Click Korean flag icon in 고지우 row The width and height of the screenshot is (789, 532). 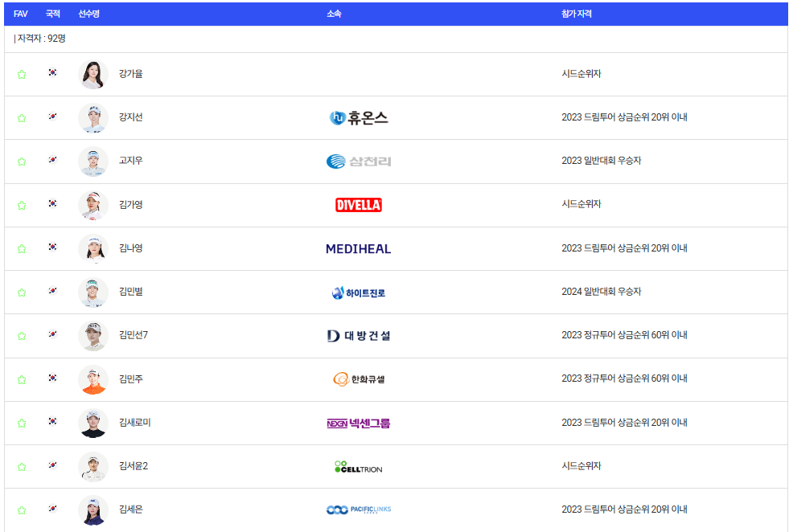52,159
